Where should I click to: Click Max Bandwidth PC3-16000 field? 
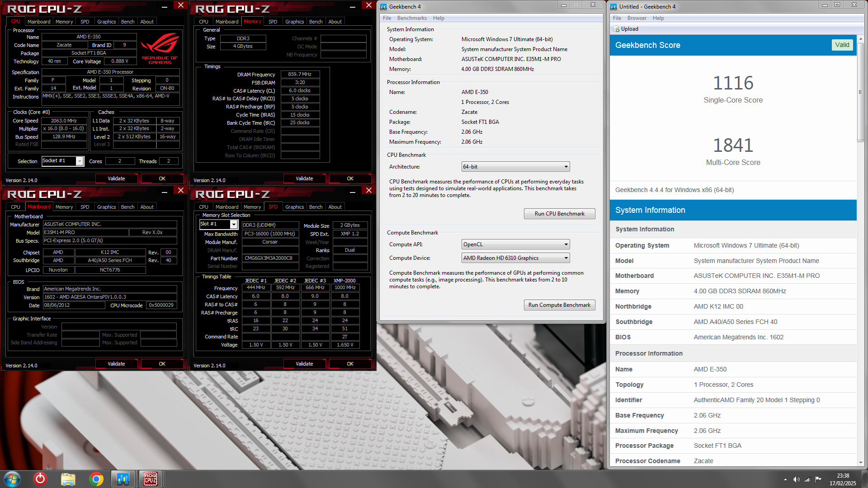point(270,234)
